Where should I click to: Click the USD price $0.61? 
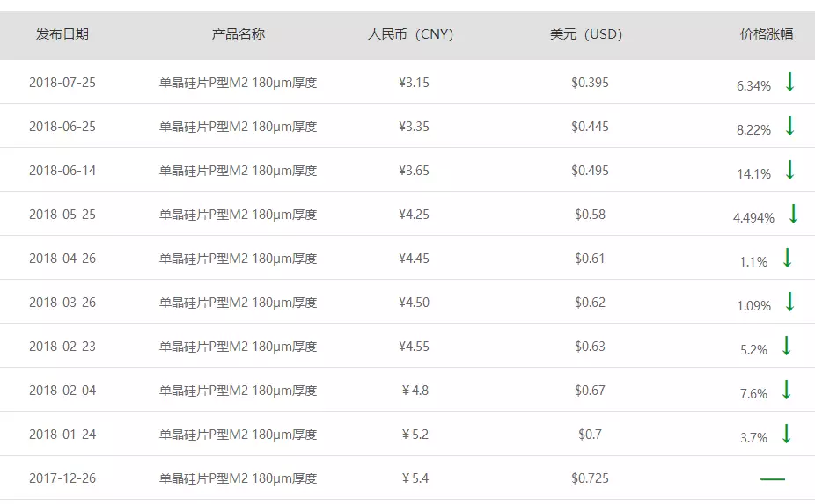pos(590,259)
